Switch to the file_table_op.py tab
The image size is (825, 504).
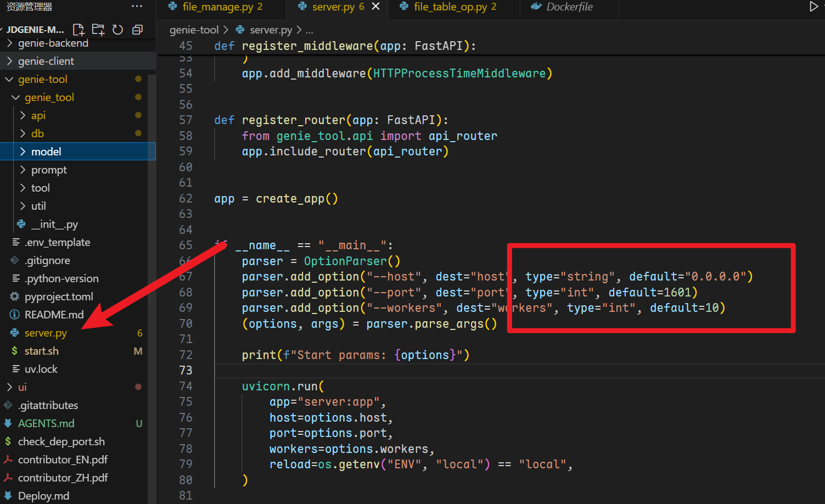point(449,7)
